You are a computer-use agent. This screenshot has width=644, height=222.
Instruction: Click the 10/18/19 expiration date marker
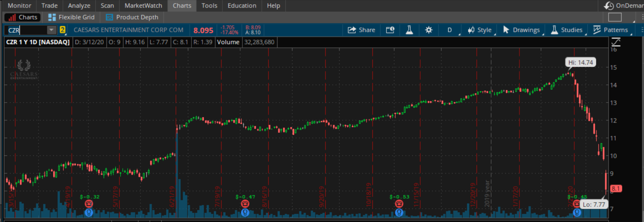tap(368, 195)
